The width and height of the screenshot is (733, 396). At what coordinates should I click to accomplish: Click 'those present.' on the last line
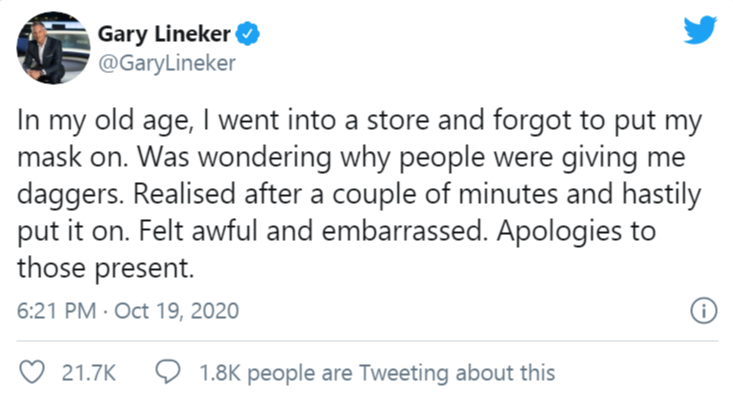[106, 269]
